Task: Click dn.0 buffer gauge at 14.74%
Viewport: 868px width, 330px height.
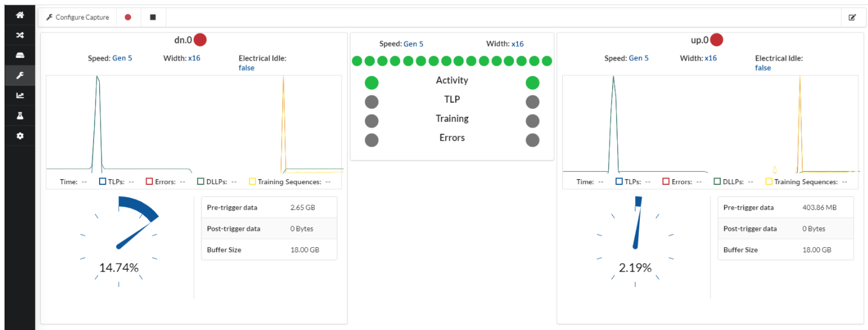Action: click(x=118, y=242)
